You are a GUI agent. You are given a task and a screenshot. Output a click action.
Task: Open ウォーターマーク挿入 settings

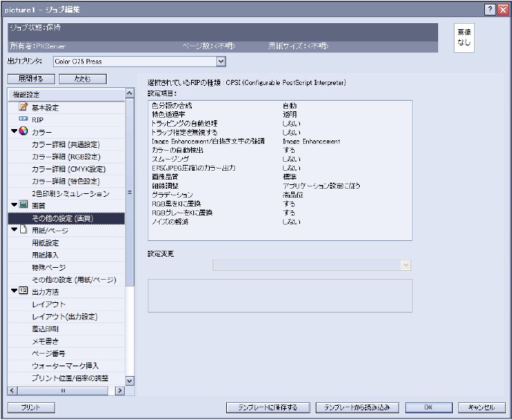click(x=65, y=366)
